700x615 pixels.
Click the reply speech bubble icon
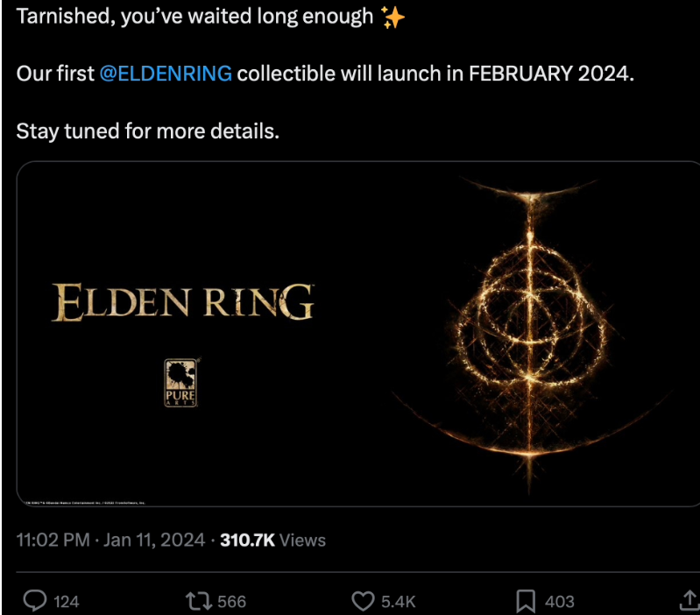[x=35, y=601]
